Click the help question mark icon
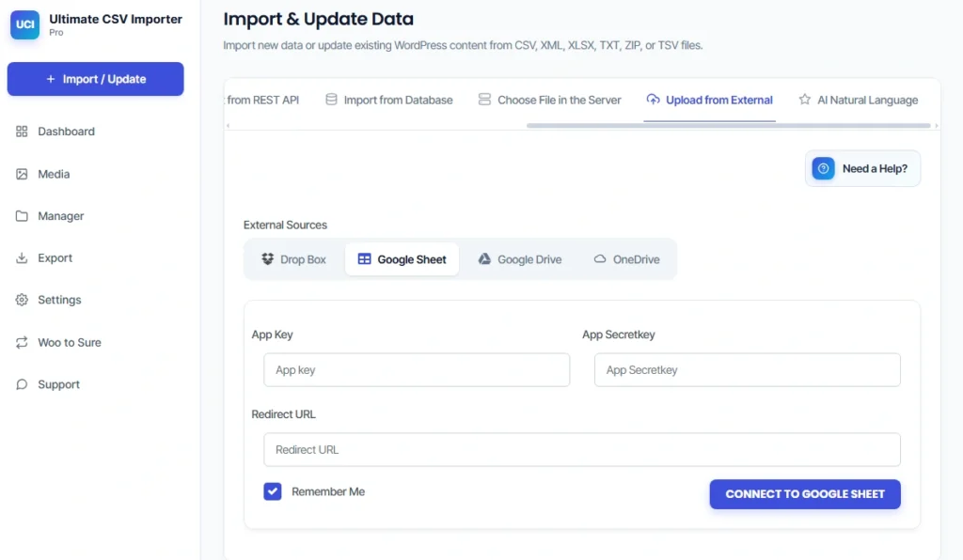 point(823,168)
